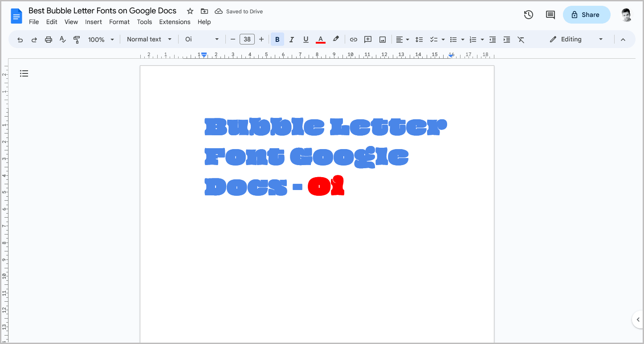Screen dimensions: 644x344
Task: Increase the font size
Action: point(261,40)
